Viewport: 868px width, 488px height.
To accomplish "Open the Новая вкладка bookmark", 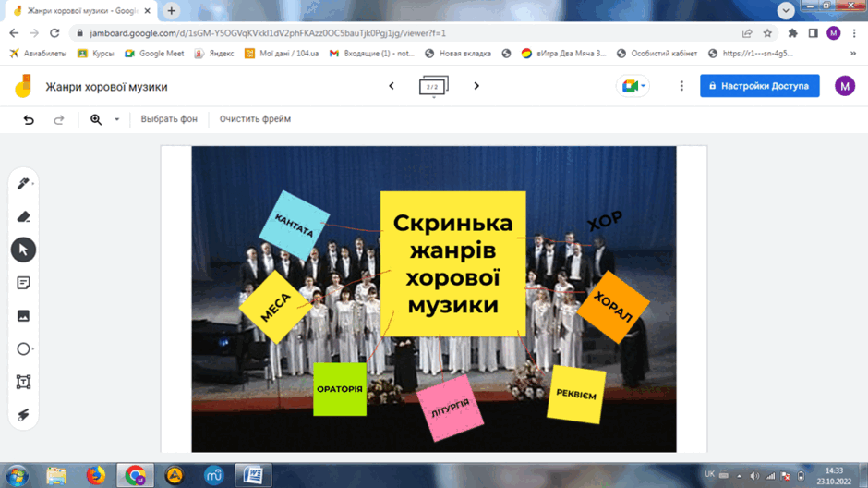I will pyautogui.click(x=458, y=54).
